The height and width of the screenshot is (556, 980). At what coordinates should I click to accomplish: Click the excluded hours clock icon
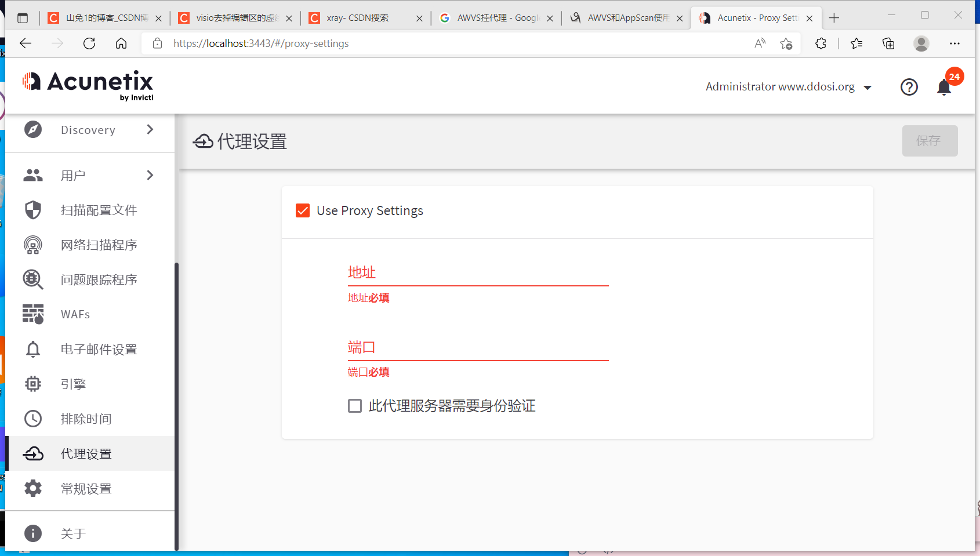point(33,419)
